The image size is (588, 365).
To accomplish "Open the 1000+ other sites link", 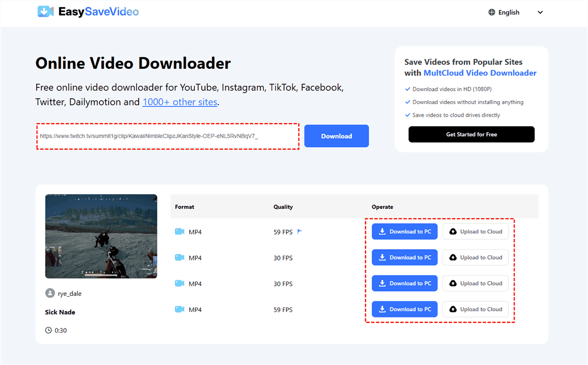I will point(180,102).
